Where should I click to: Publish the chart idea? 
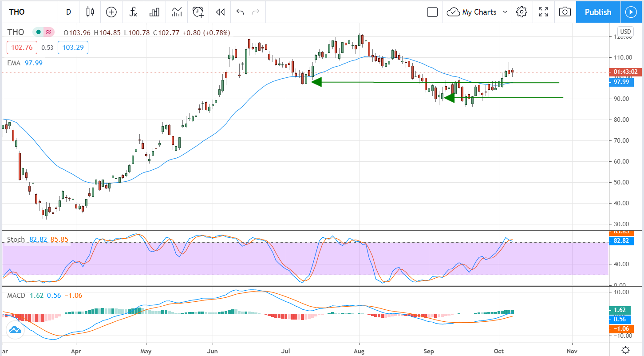tap(598, 12)
